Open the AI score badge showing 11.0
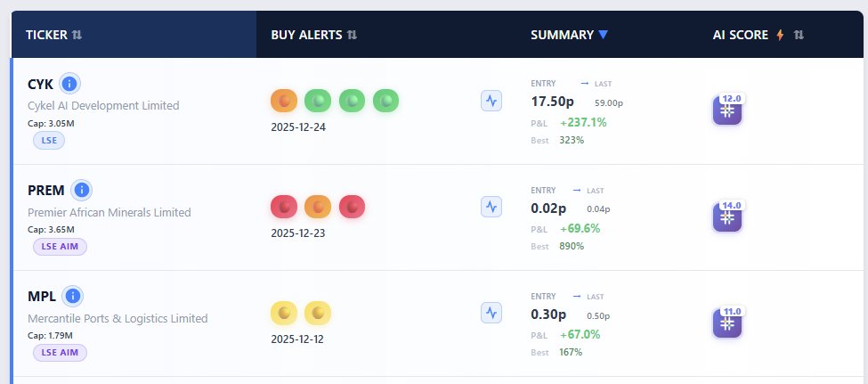This screenshot has height=384, width=868. click(x=727, y=322)
